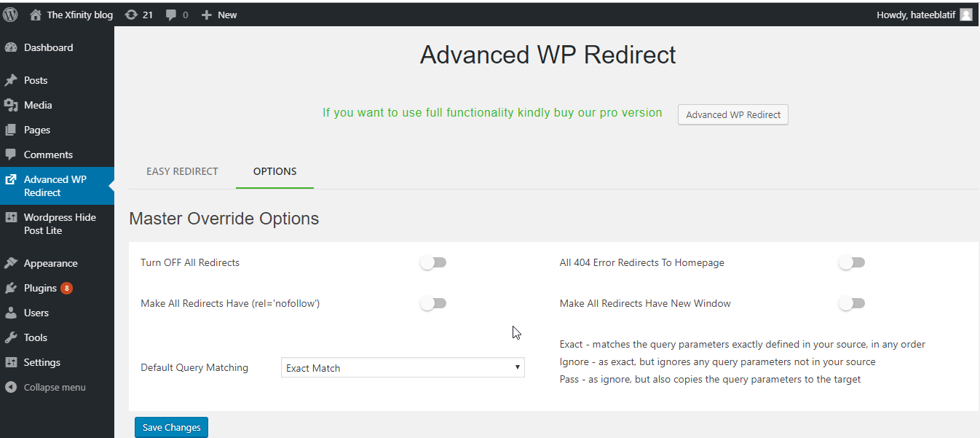Click the Advanced WP Redirect external-link icon
This screenshot has width=980, height=438.
tap(11, 179)
